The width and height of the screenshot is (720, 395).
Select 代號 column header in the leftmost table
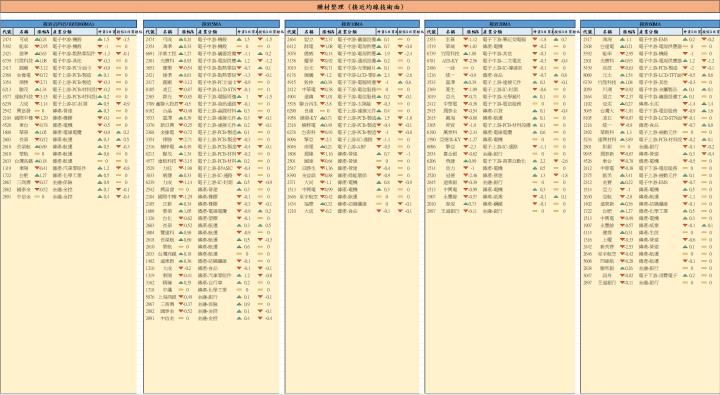(7, 32)
